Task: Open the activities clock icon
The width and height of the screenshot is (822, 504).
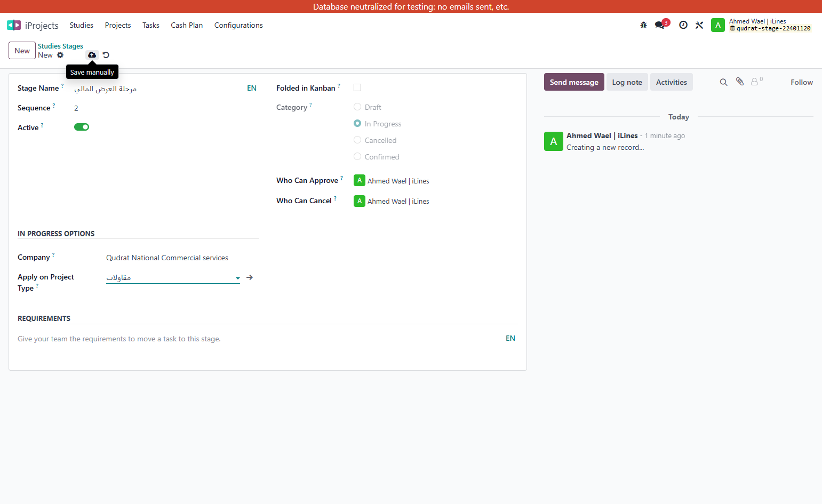Action: [683, 25]
